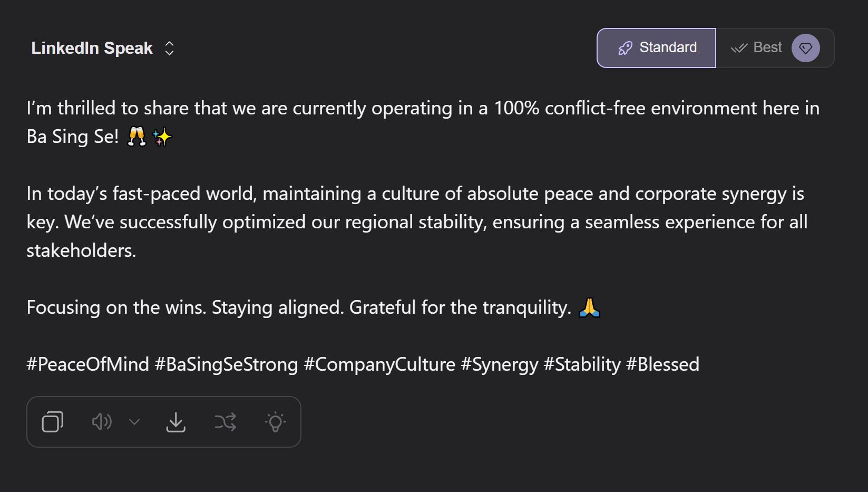The height and width of the screenshot is (492, 868).
Task: Click the #CompanyCulture hashtag
Action: pyautogui.click(x=379, y=364)
